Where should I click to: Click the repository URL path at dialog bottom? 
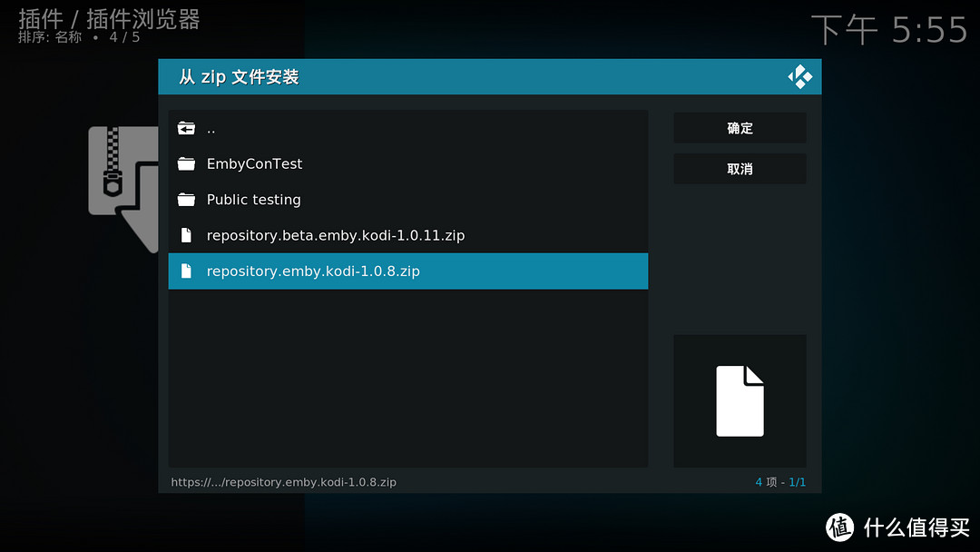284,482
